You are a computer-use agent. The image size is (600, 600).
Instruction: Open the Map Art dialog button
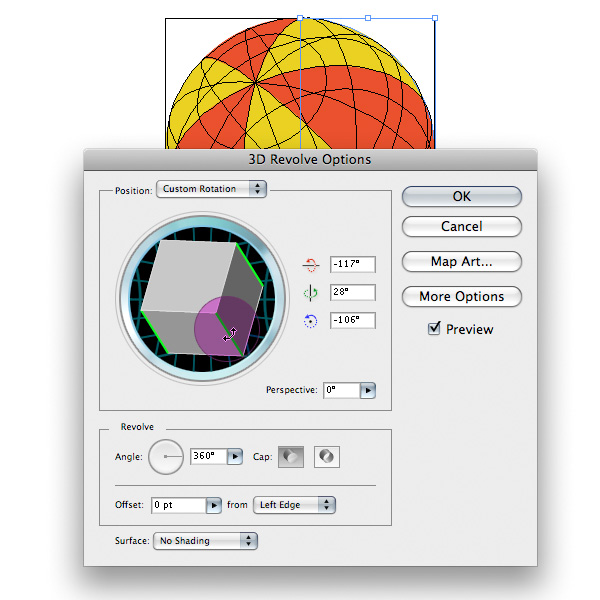pyautogui.click(x=461, y=261)
